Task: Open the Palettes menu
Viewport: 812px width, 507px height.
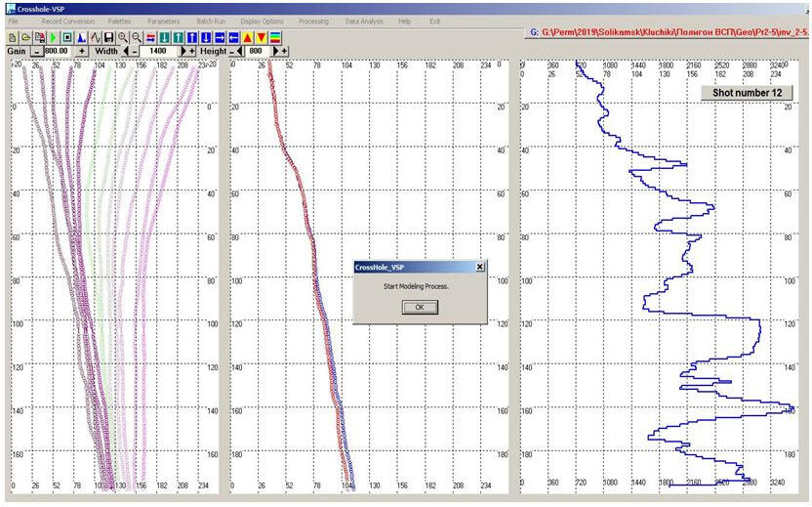Action: pyautogui.click(x=121, y=21)
